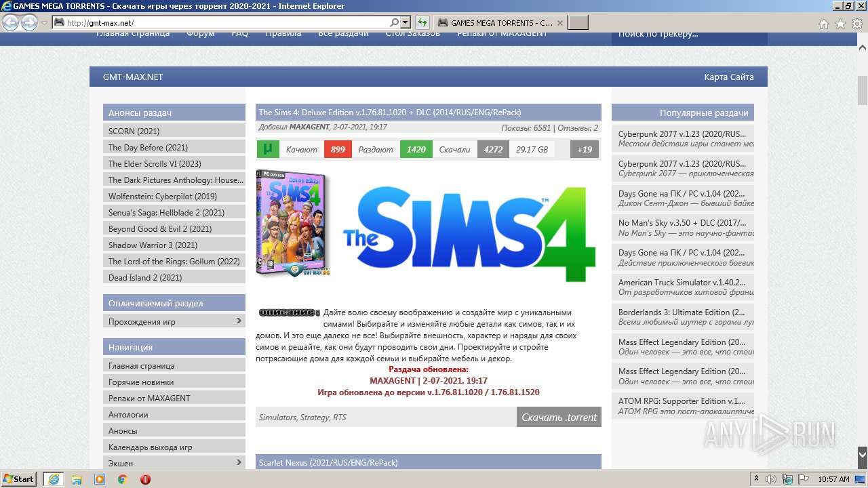
Task: Expand the Экшен category arrow
Action: pos(239,462)
